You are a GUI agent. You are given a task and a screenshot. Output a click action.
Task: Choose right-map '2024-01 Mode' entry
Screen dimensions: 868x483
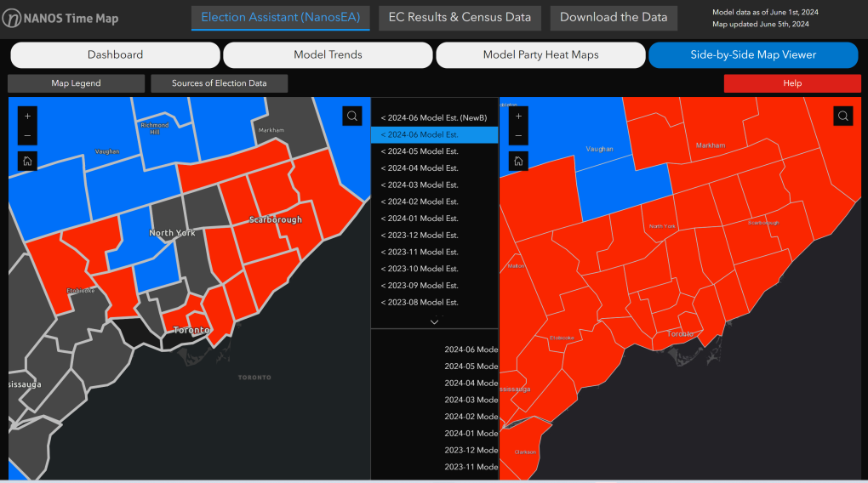pos(435,433)
